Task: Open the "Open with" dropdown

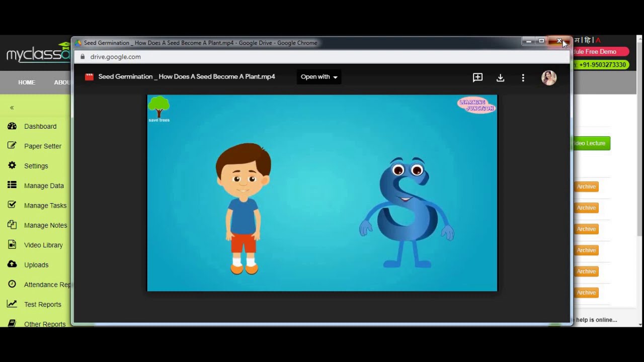Action: pyautogui.click(x=319, y=77)
